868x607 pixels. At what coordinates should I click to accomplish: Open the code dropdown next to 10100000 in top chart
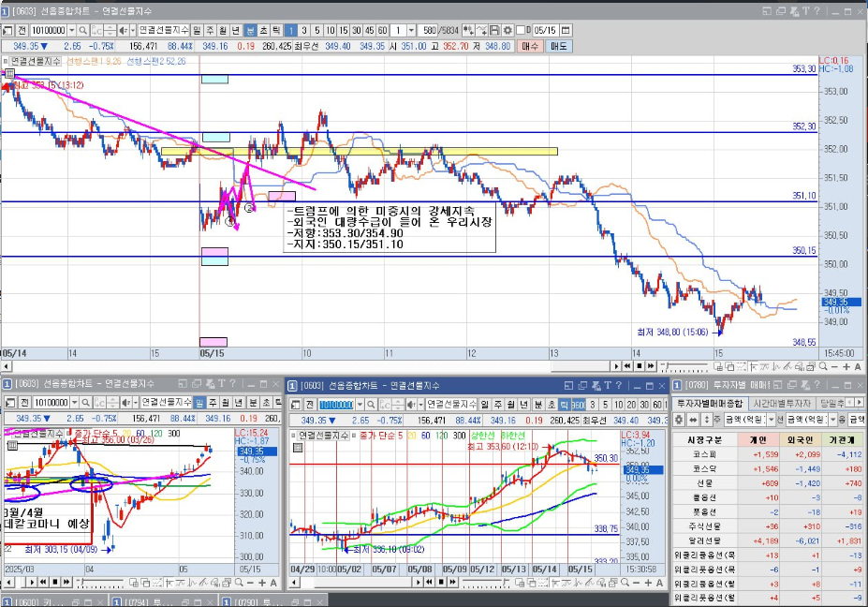pos(71,31)
